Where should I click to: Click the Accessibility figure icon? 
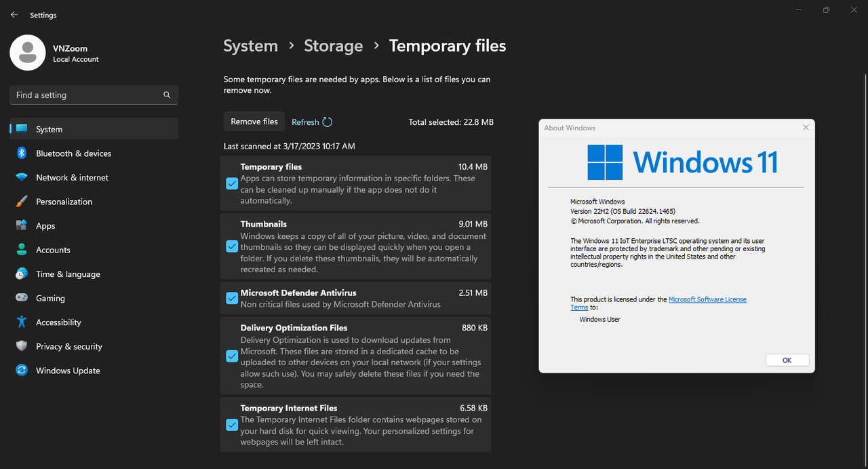click(22, 322)
